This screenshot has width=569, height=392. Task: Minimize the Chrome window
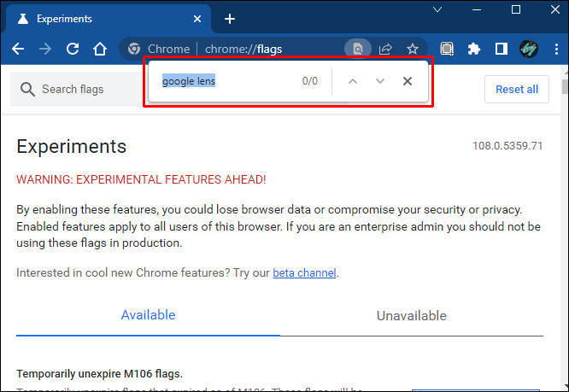tap(477, 9)
